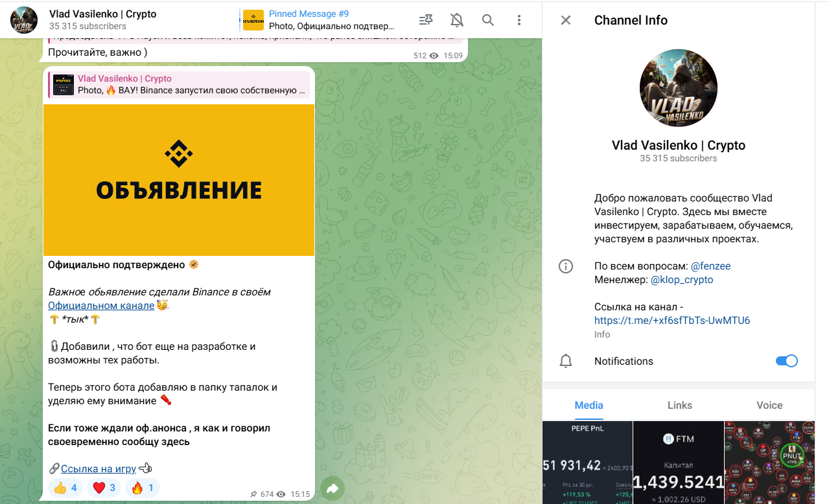Click the 'Прочитайте, важно )' message text
829x504 pixels.
[98, 52]
